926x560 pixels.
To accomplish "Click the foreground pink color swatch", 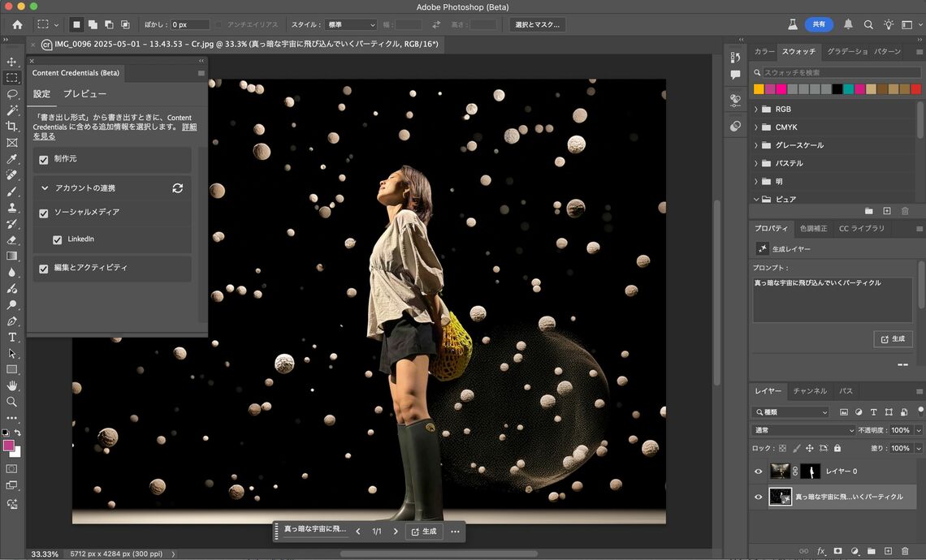I will pyautogui.click(x=8, y=446).
